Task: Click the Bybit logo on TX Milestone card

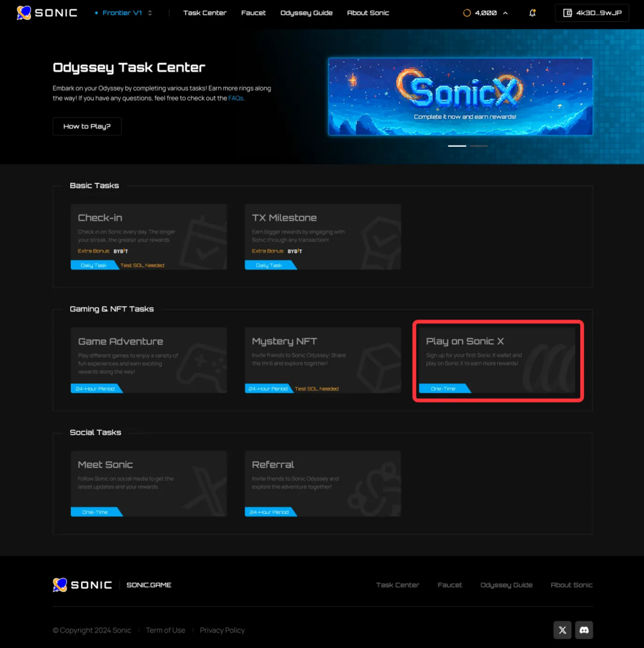Action: [295, 251]
